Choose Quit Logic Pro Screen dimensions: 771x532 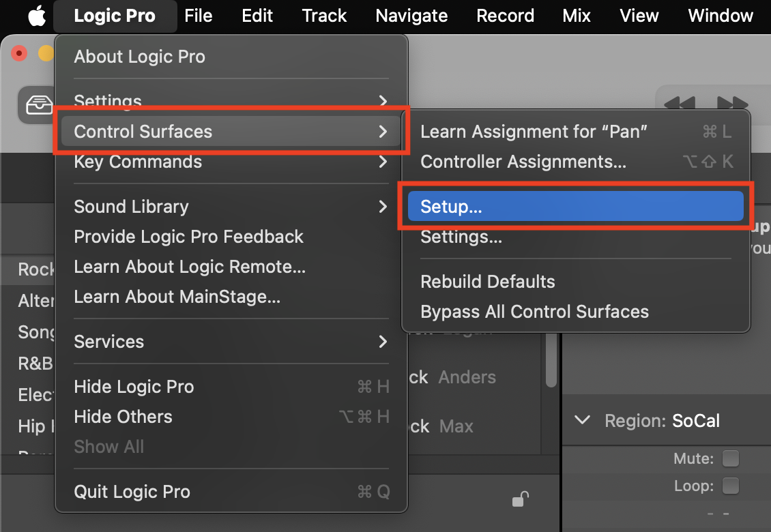tap(231, 492)
